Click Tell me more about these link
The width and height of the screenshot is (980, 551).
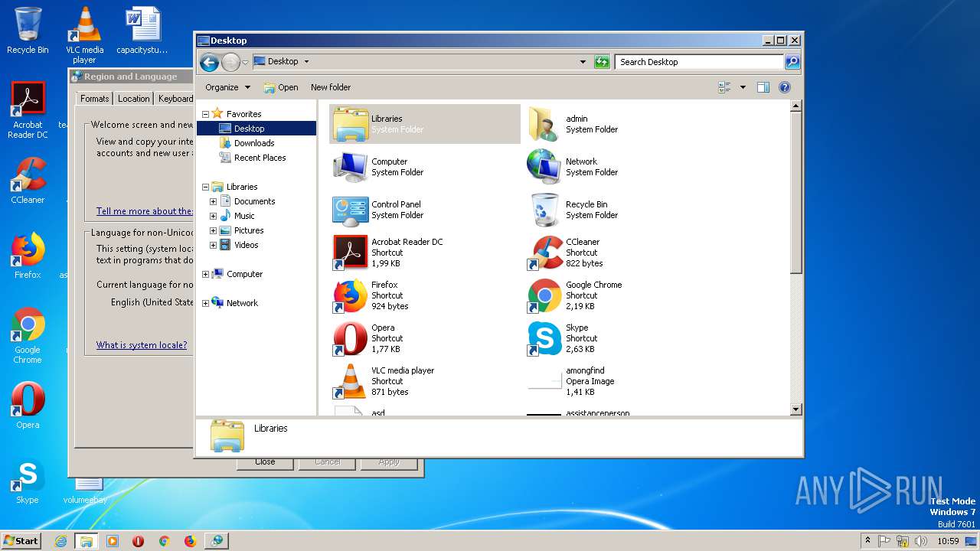point(145,211)
